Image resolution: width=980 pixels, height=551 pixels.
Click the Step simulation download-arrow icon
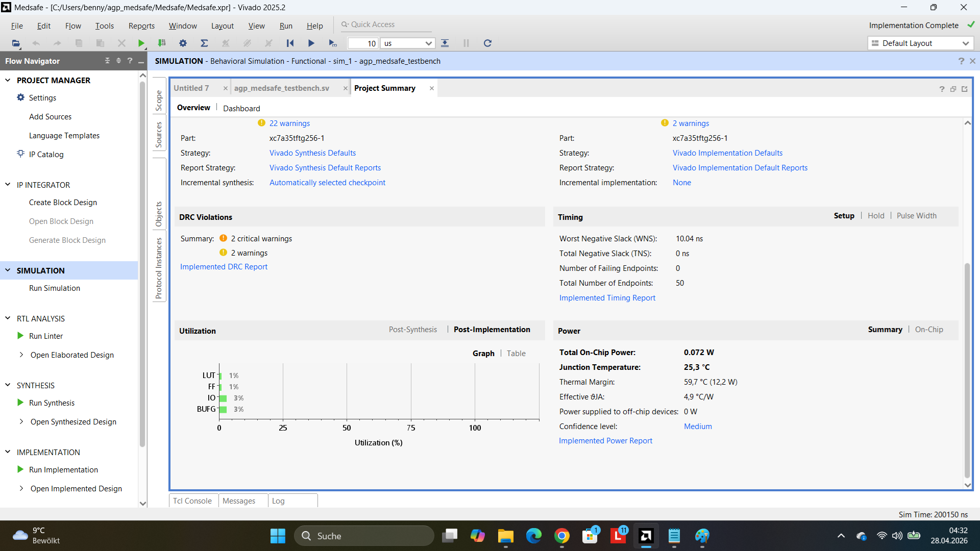pyautogui.click(x=445, y=43)
